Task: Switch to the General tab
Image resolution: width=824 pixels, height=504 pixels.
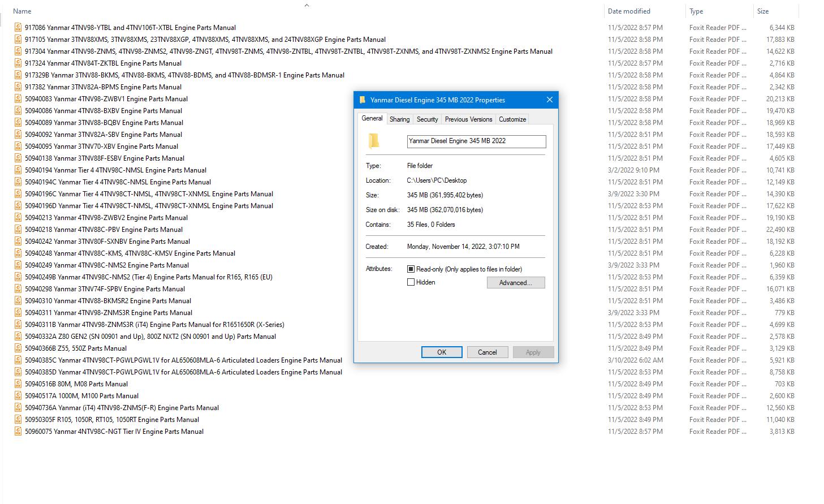Action: [x=372, y=118]
